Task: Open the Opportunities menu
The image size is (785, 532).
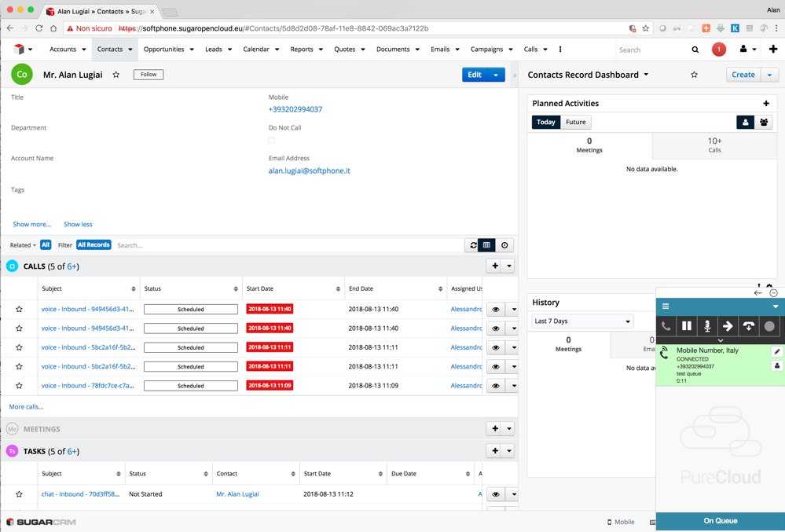Action: pyautogui.click(x=168, y=50)
